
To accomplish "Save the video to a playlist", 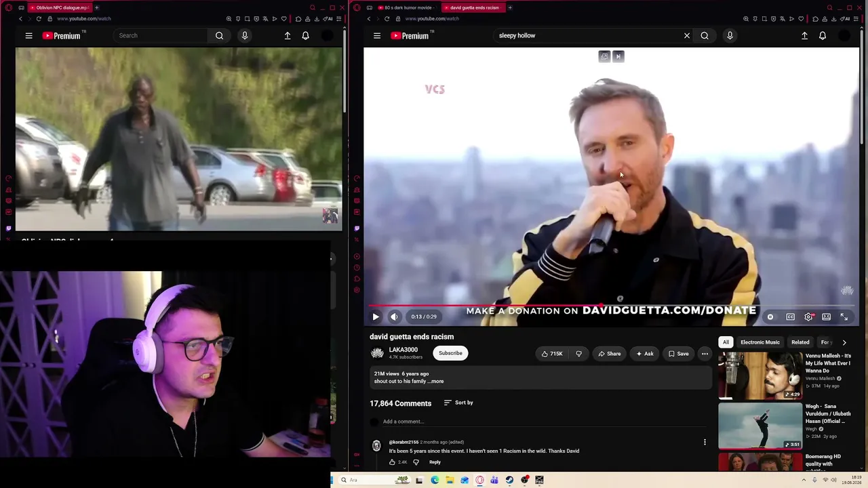I will point(678,353).
